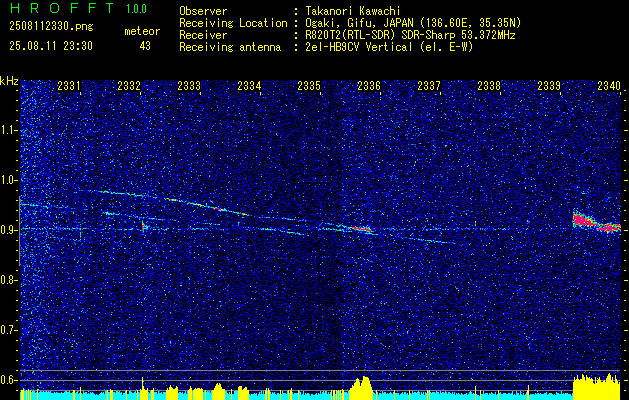
Task: Click the 2334 time marker
Action: [x=249, y=86]
